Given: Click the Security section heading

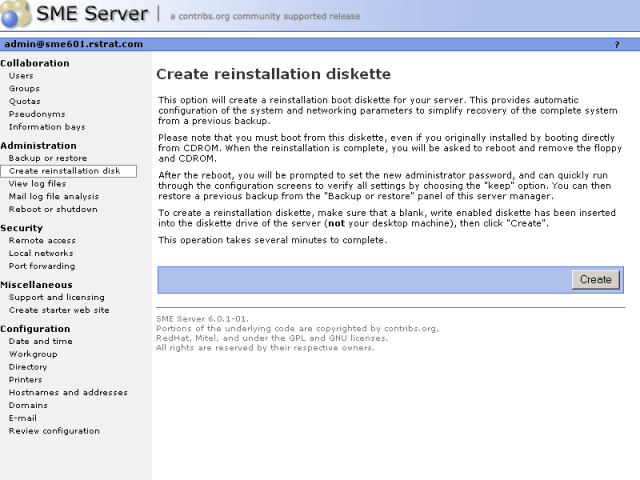Looking at the screenshot, I should pos(22,228).
